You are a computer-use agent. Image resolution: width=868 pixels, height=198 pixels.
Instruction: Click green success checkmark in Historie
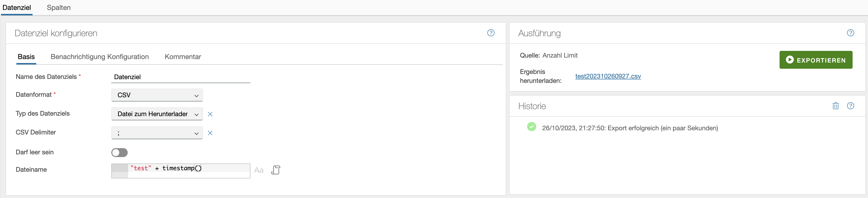point(531,127)
